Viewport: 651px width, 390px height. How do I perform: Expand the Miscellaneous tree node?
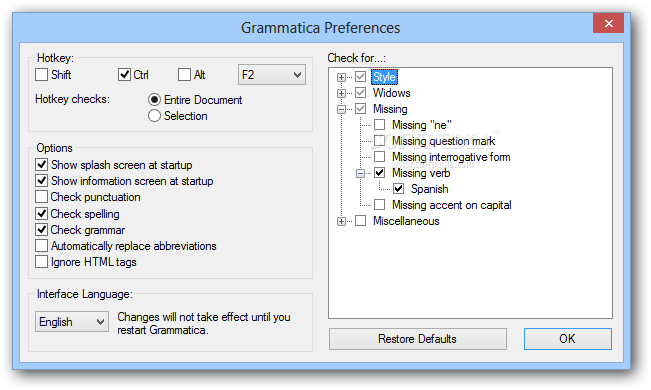tap(341, 221)
